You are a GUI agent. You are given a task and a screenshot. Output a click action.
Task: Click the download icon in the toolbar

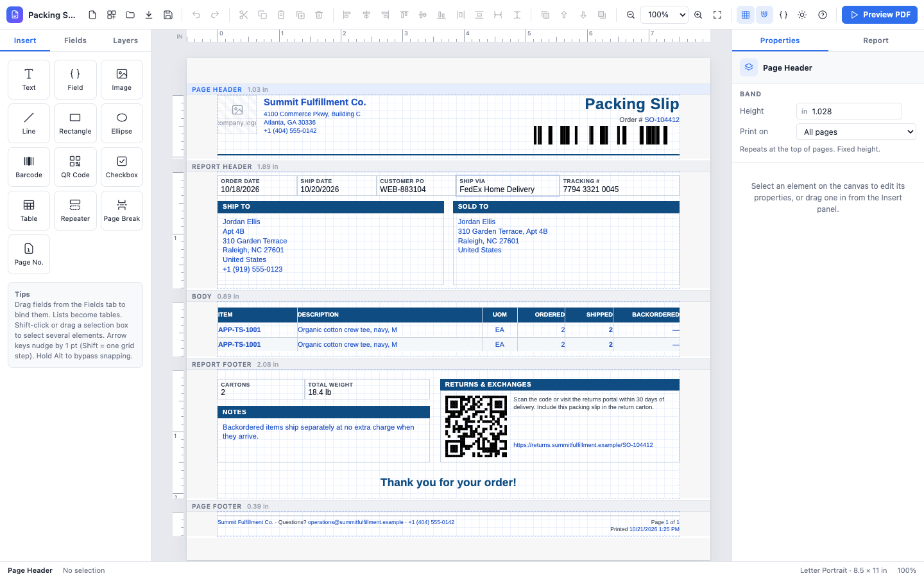pos(149,15)
